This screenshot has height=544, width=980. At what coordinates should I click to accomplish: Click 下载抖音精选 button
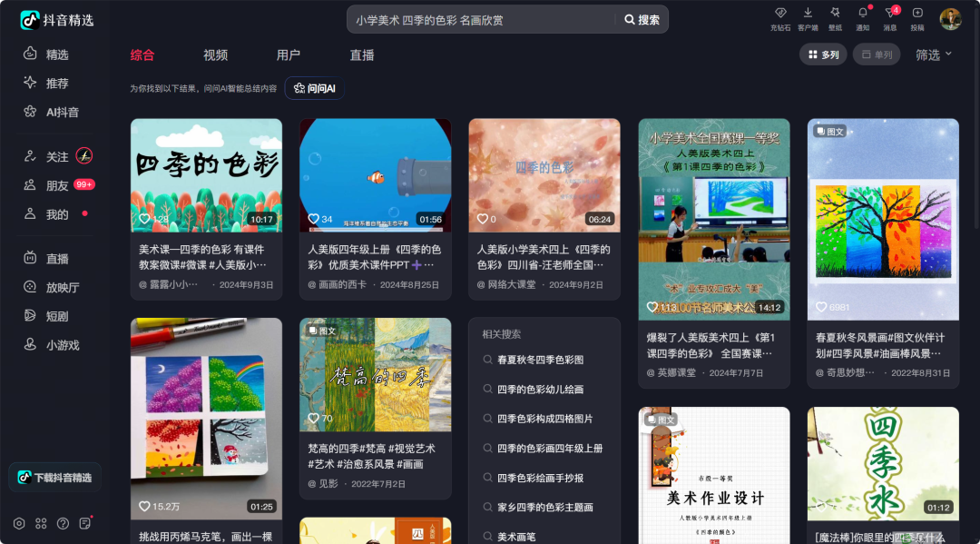point(55,478)
